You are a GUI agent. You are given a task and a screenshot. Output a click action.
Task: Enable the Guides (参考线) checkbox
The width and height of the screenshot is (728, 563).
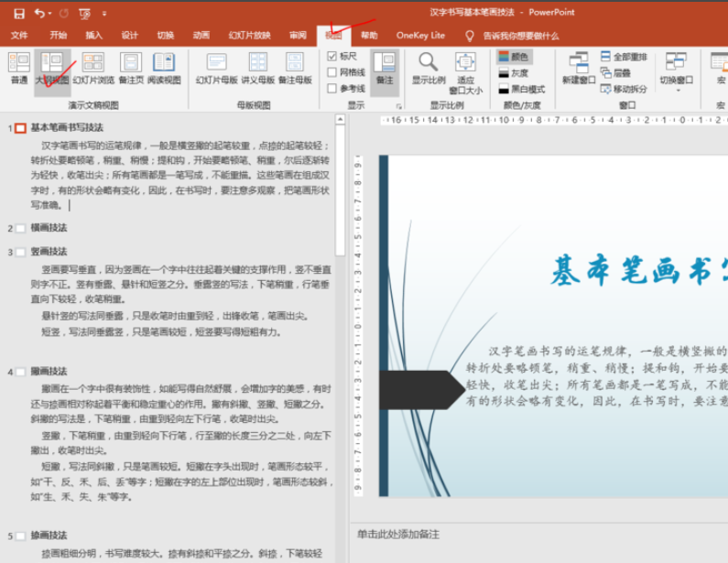332,89
